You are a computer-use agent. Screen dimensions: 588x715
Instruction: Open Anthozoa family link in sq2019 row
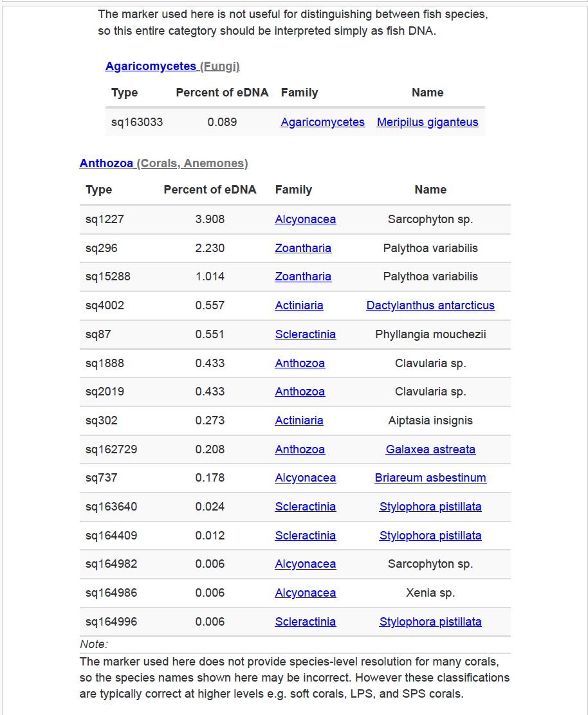pos(300,392)
